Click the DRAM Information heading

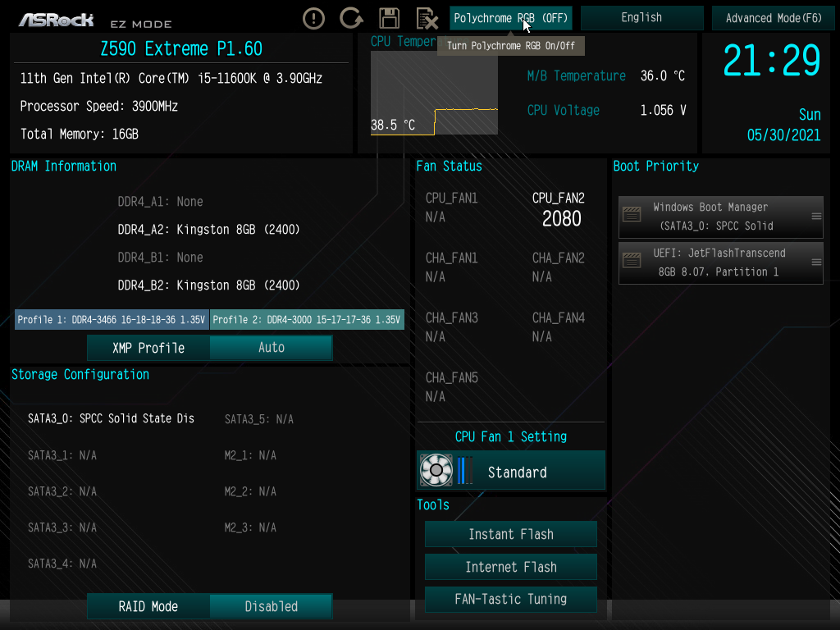pyautogui.click(x=64, y=166)
